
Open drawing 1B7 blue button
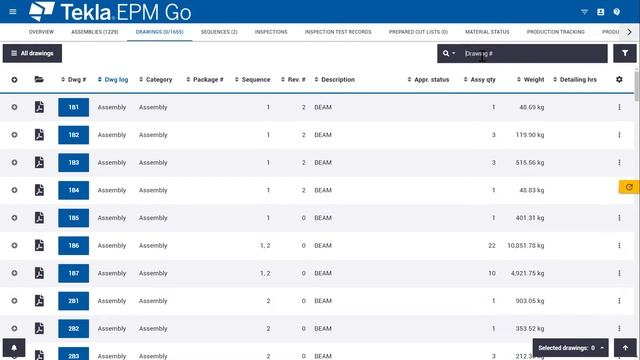pos(73,273)
